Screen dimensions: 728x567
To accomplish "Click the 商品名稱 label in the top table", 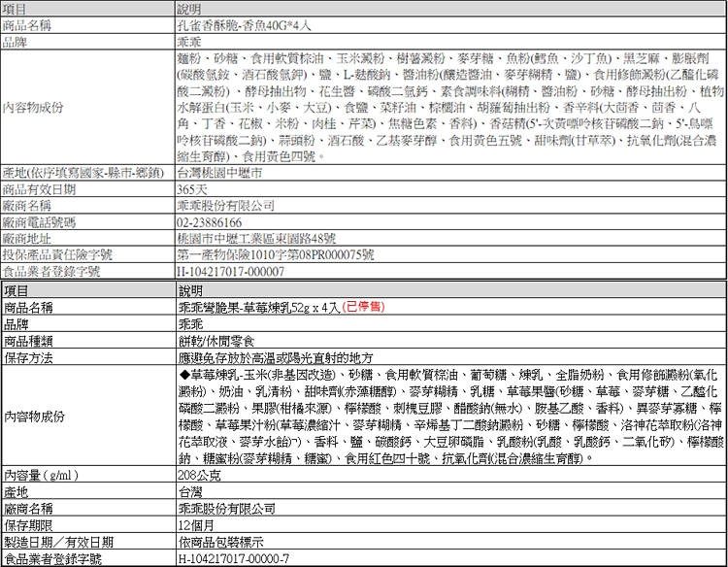I will pos(26,25).
